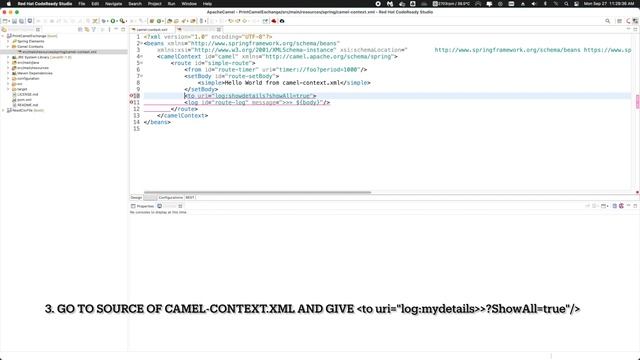Click the perspective switcher icon at top right
The height and width of the screenshot is (360, 640).
pos(619,21)
